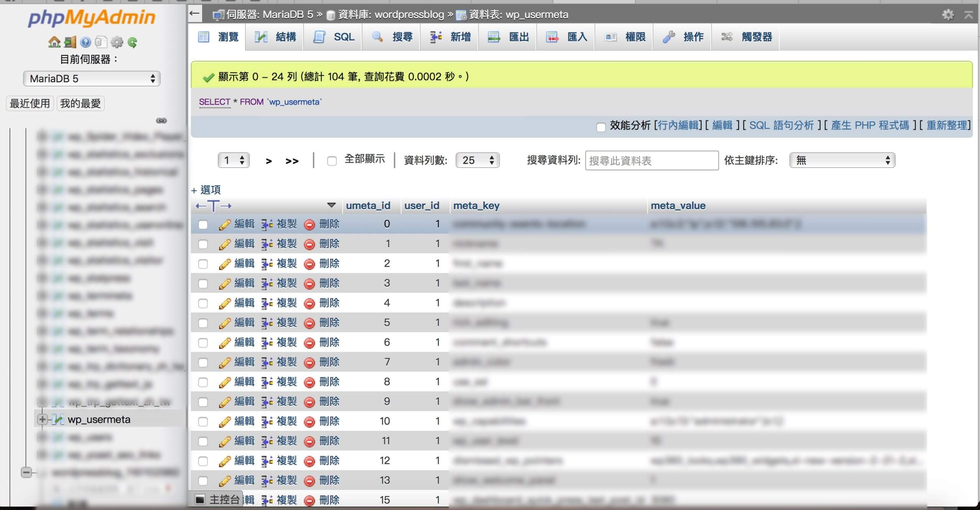Tick checkbox for umeta_id 13 row
Viewport: 980px width, 510px height.
[x=203, y=481]
